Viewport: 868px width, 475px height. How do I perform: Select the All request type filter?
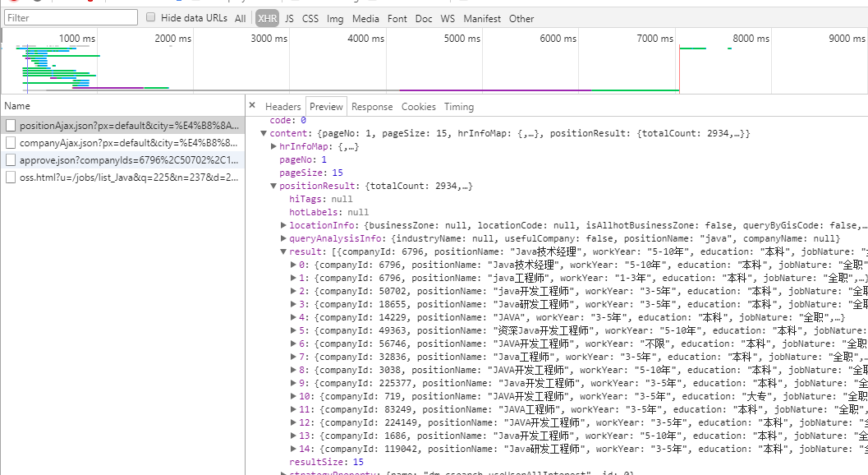coord(241,18)
